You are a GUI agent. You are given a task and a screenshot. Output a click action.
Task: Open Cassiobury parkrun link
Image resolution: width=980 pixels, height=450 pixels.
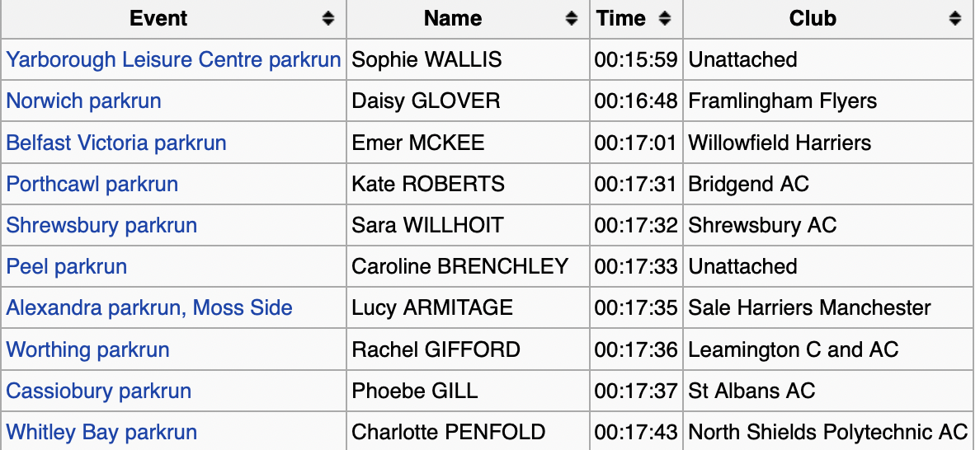click(x=99, y=391)
